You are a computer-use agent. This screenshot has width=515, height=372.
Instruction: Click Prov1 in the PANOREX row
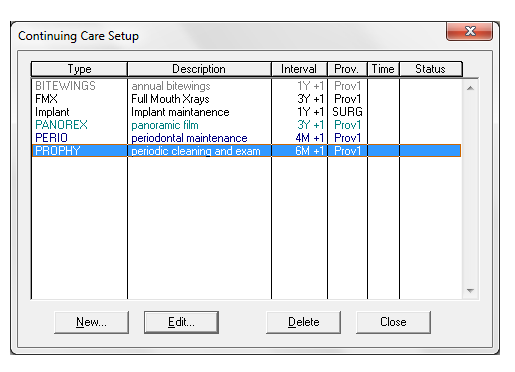(348, 125)
